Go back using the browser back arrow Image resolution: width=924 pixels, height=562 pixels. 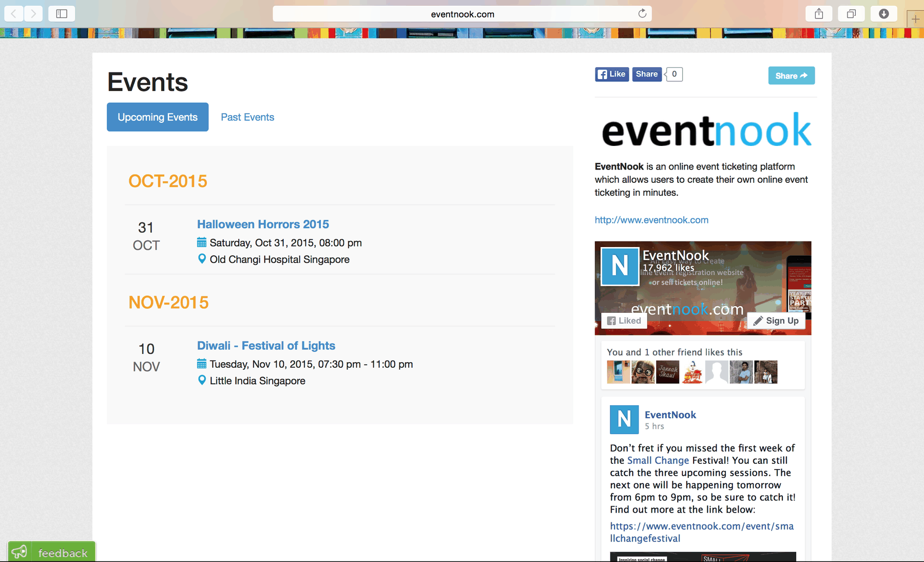[x=14, y=13]
